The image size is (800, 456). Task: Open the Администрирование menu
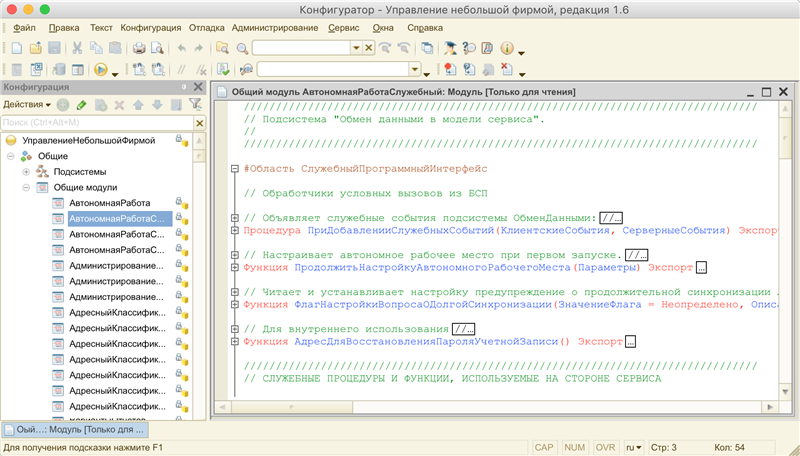[275, 28]
